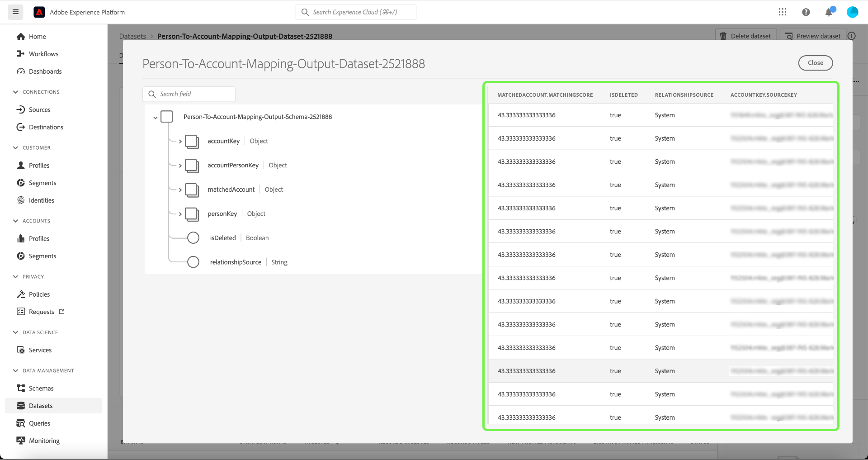Image resolution: width=868 pixels, height=460 pixels.
Task: Click the Monitoring icon
Action: pos(21,441)
